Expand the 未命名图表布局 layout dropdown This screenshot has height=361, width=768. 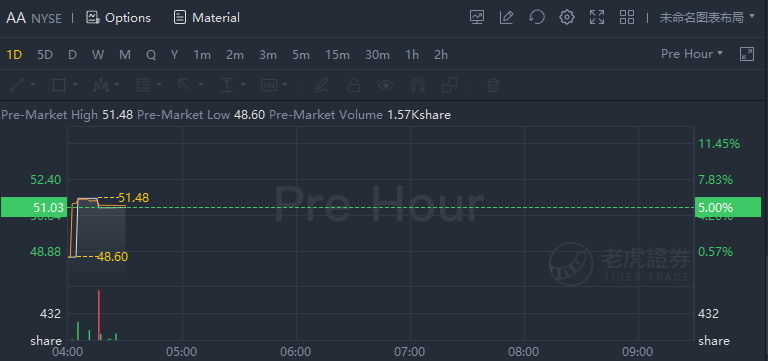coord(707,18)
